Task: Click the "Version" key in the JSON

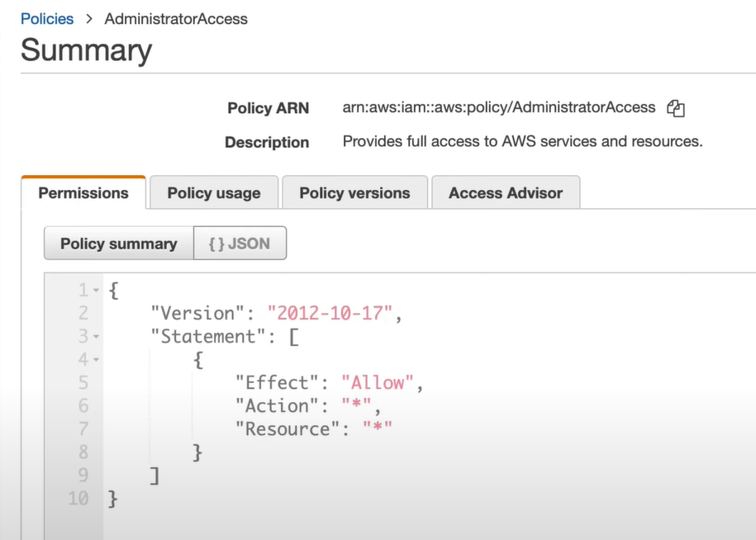Action: 197,314
